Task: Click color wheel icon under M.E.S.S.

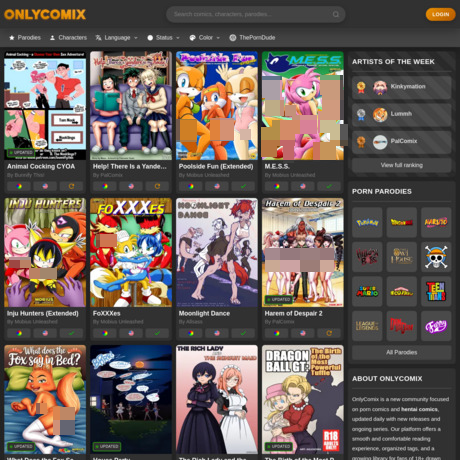Action: pyautogui.click(x=277, y=186)
